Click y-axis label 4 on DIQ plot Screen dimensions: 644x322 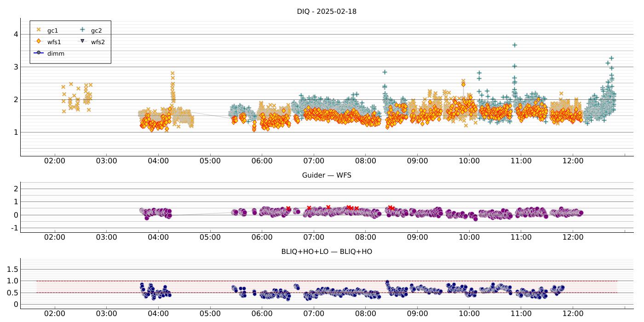[x=15, y=34]
